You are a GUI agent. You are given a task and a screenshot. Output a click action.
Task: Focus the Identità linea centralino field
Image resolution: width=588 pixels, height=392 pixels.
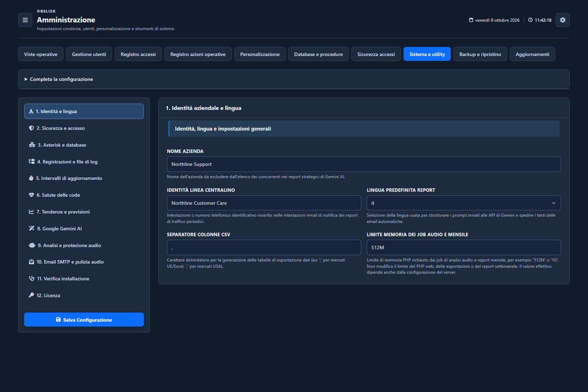(x=264, y=203)
